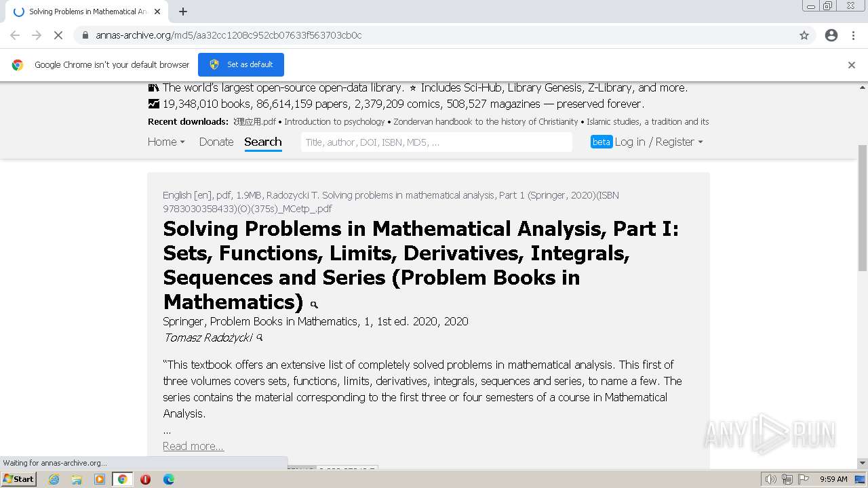Open File Explorer from taskbar
868x488 pixels.
click(x=77, y=479)
